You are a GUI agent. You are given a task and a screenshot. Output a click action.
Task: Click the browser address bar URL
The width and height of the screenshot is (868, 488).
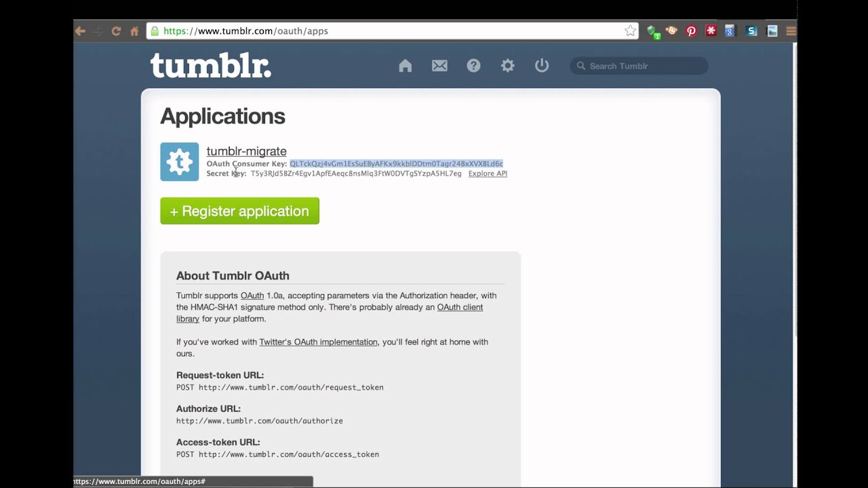click(x=245, y=31)
